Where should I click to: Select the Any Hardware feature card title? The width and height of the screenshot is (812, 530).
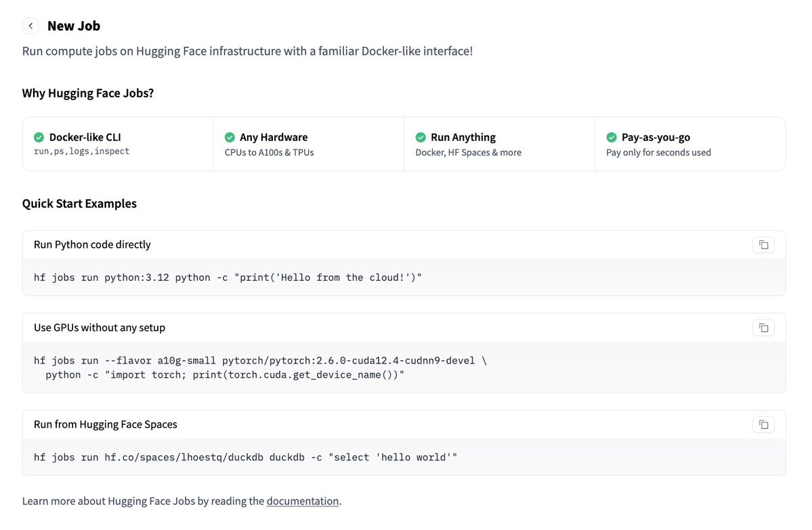point(274,137)
